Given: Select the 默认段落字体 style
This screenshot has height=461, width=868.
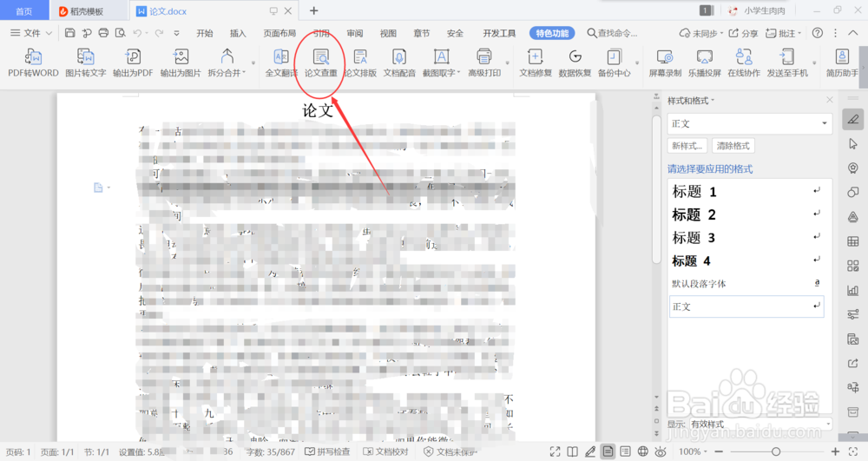Looking at the screenshot, I should [746, 283].
